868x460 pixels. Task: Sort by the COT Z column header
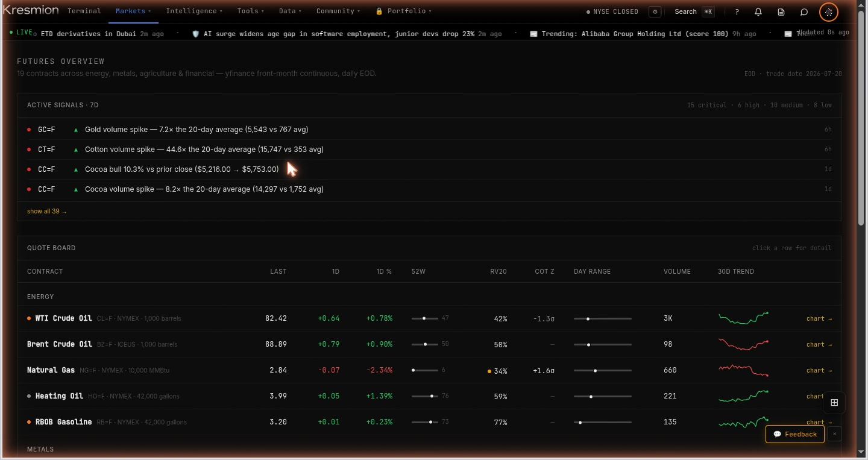pyautogui.click(x=544, y=271)
